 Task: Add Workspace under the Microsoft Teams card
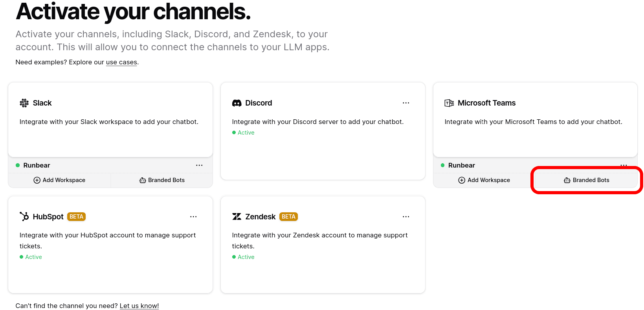484,180
